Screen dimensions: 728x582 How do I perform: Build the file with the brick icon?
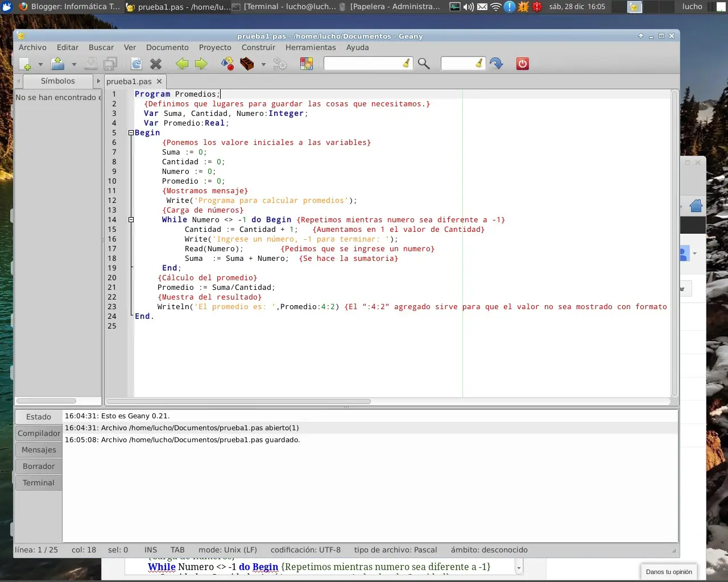tap(247, 64)
